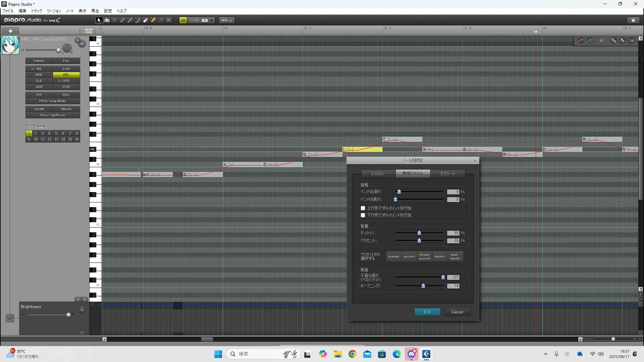The height and width of the screenshot is (362, 644).
Task: Select the curve line tool
Action: 138,20
